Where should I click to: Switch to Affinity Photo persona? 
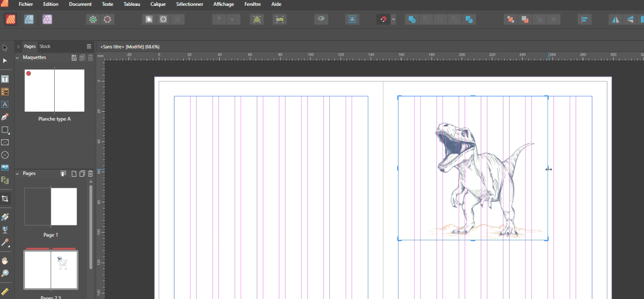click(x=47, y=19)
